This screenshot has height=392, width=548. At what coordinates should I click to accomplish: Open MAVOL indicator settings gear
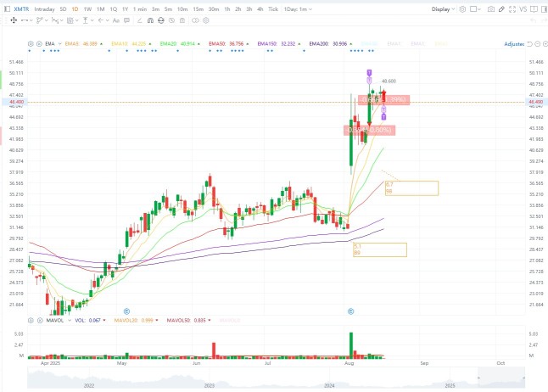(x=31, y=321)
